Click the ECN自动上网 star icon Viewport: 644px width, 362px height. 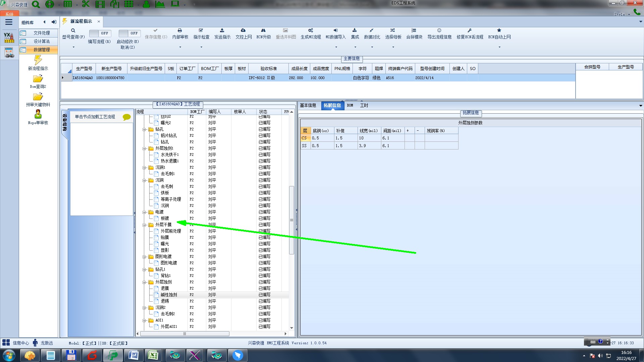[499, 31]
